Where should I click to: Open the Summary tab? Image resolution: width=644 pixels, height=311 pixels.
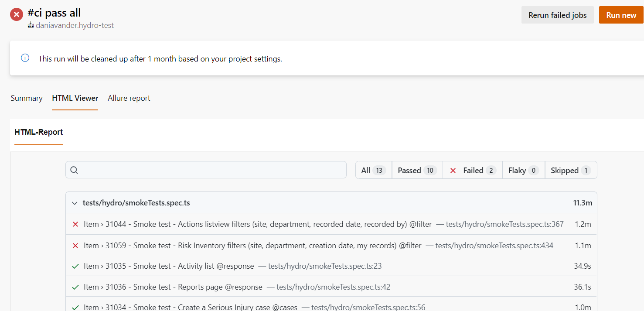pyautogui.click(x=26, y=98)
